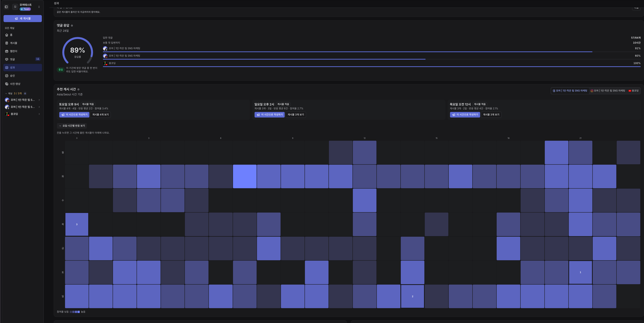This screenshot has height=323, width=644.
Task: Expand the 용코딩 channel chevron in sidebar
Action: (39, 114)
